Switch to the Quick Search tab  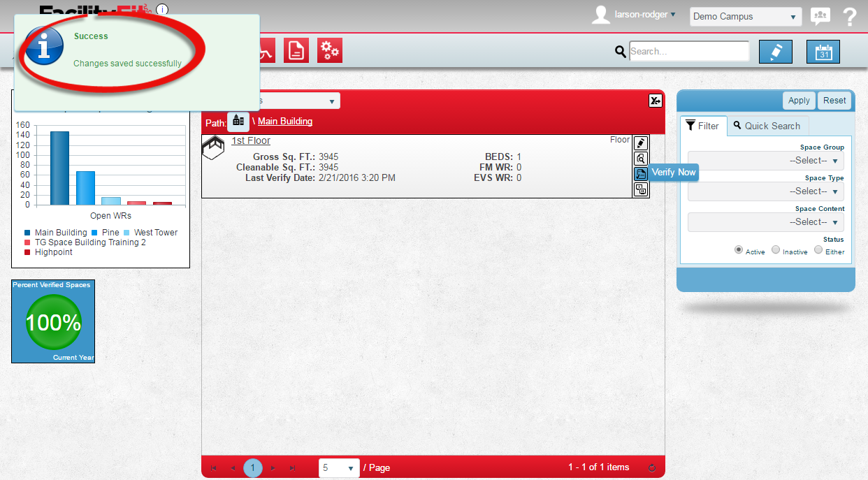click(767, 126)
